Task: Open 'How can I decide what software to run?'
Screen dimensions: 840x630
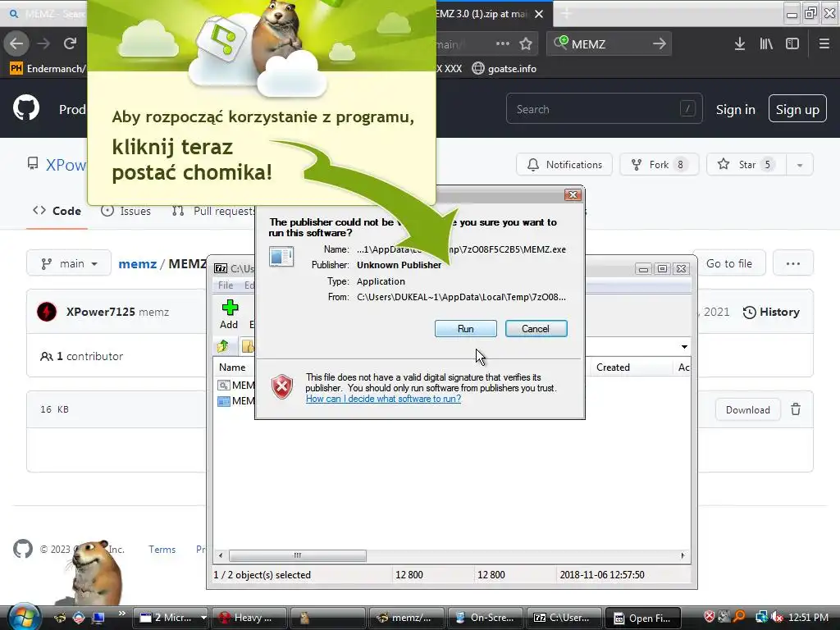Action: [383, 399]
